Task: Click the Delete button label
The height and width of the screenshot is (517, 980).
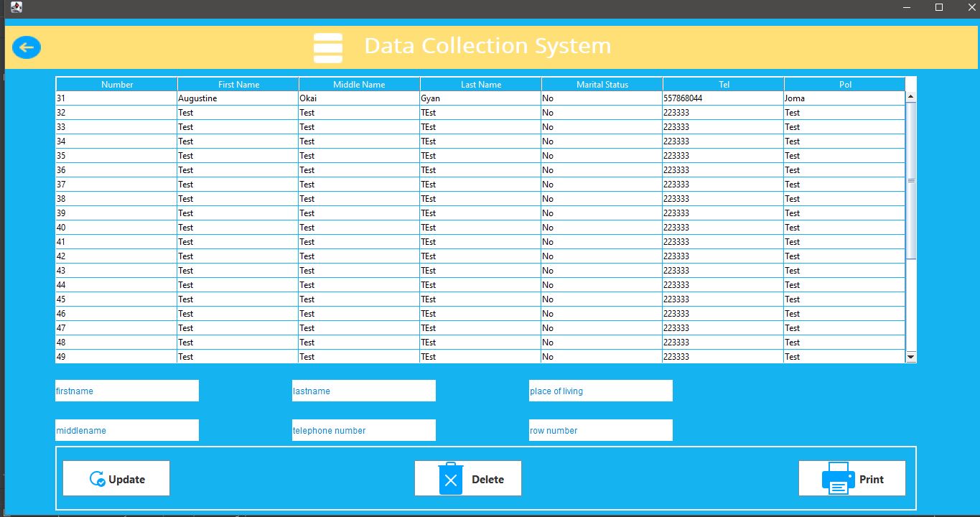Action: click(487, 480)
